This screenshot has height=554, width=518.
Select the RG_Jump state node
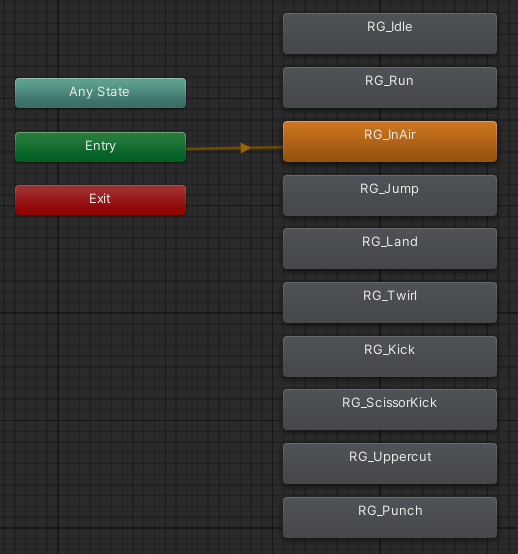(x=390, y=195)
